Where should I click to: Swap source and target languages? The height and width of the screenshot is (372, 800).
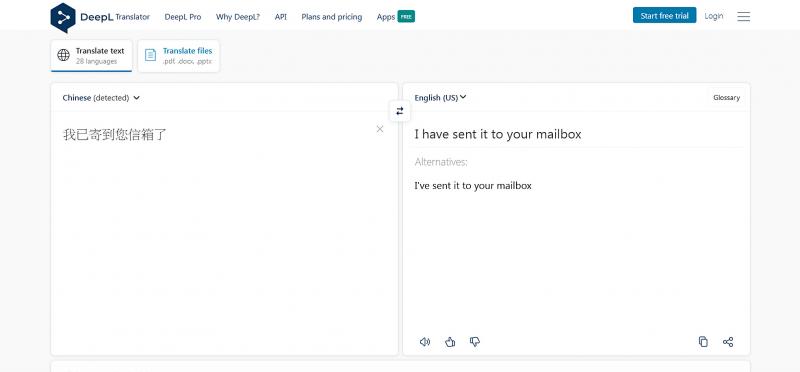[x=399, y=111]
